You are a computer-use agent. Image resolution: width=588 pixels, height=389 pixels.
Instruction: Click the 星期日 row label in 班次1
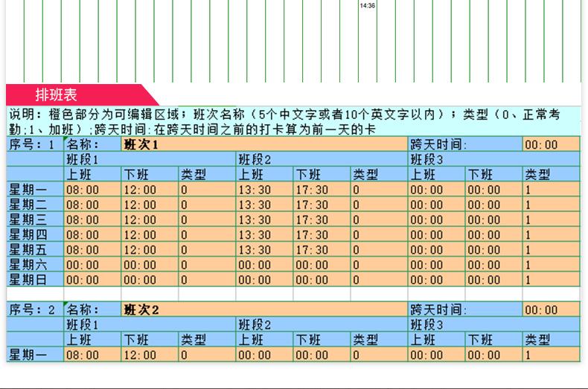click(34, 280)
